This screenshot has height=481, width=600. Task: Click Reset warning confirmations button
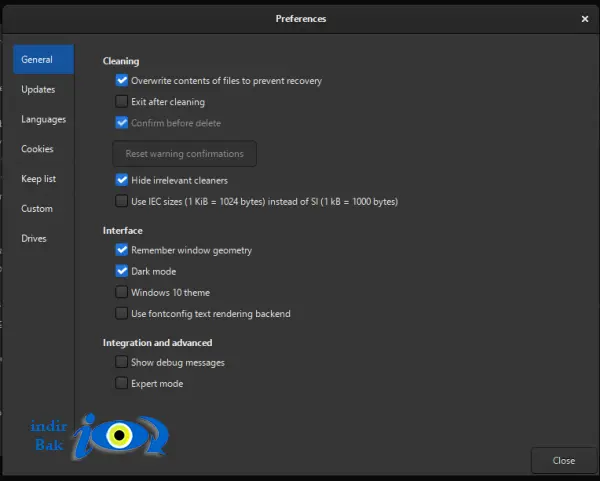[x=184, y=153]
